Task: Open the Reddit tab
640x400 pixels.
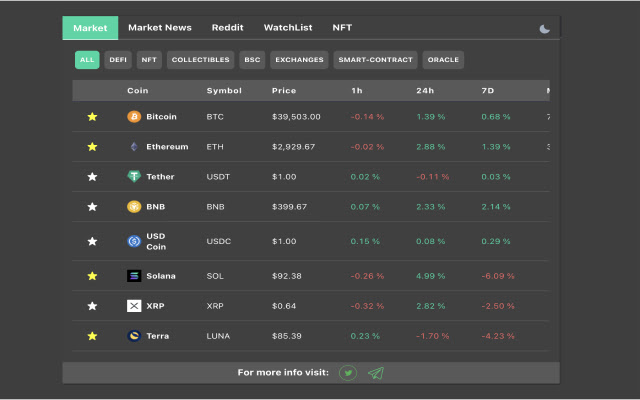Action: [227, 28]
